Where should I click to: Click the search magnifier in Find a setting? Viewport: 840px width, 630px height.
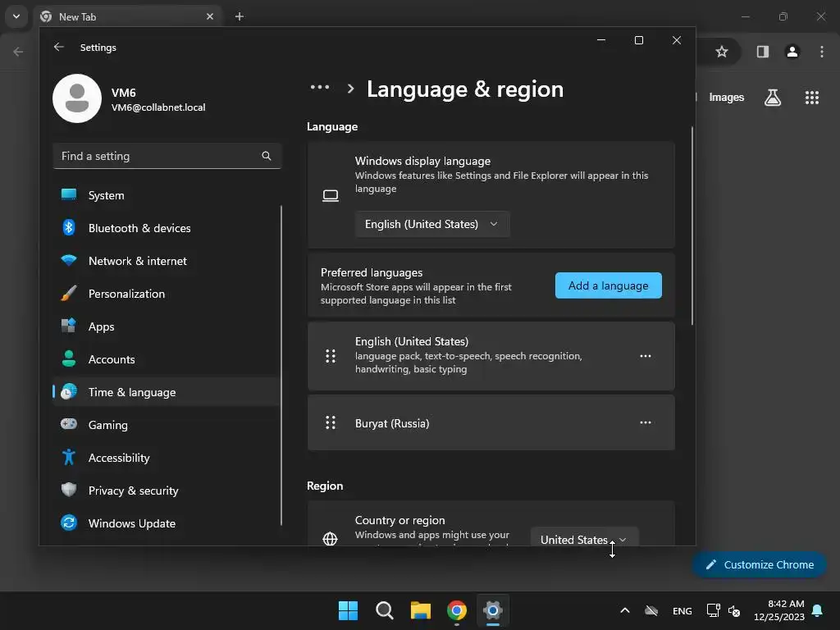tap(267, 156)
